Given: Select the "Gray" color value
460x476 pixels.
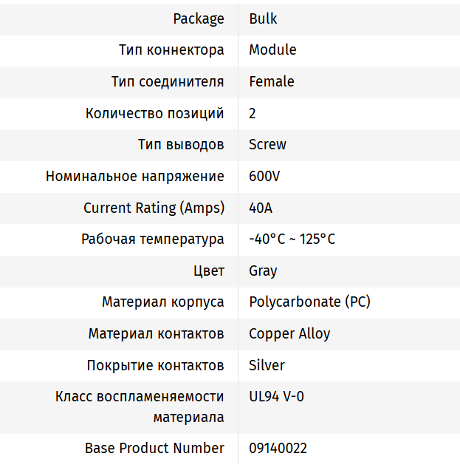Looking at the screenshot, I should [x=263, y=271].
